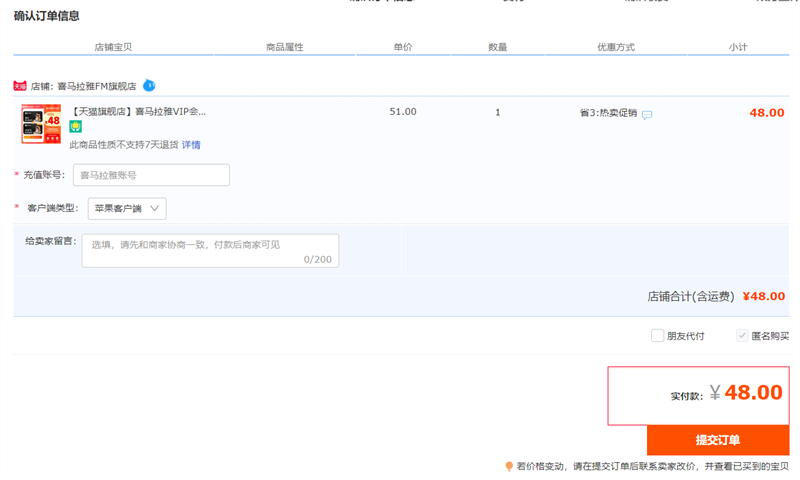The height and width of the screenshot is (480, 800).
Task: Open the 喜马拉雅VIP product title link
Action: pyautogui.click(x=138, y=112)
